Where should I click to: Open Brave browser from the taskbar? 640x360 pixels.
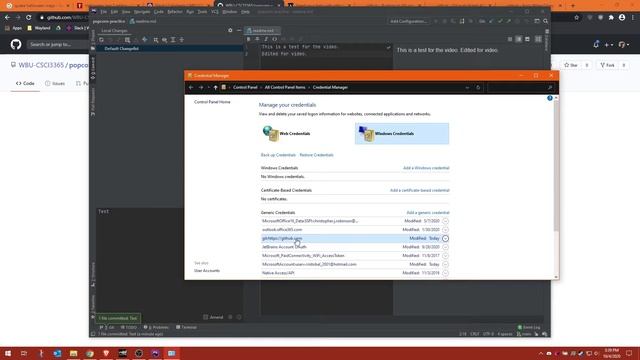point(106,353)
